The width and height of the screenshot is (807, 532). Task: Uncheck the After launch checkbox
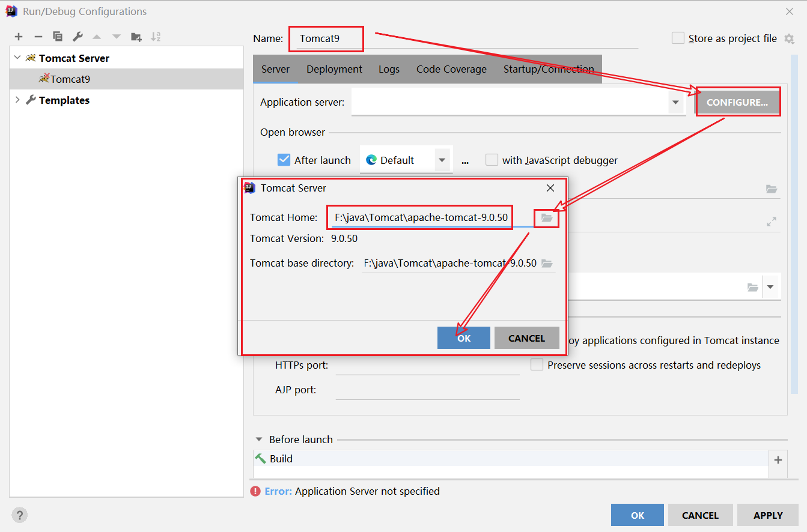(284, 160)
